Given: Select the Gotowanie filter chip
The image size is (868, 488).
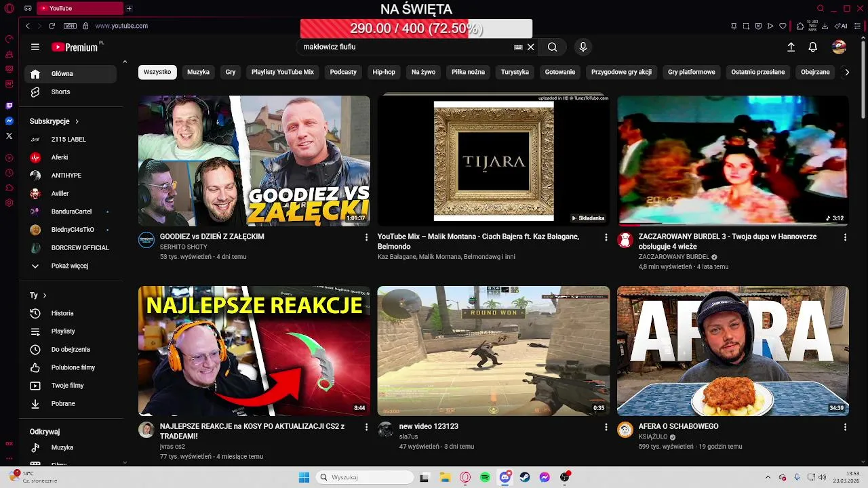Looking at the screenshot, I should (x=560, y=72).
